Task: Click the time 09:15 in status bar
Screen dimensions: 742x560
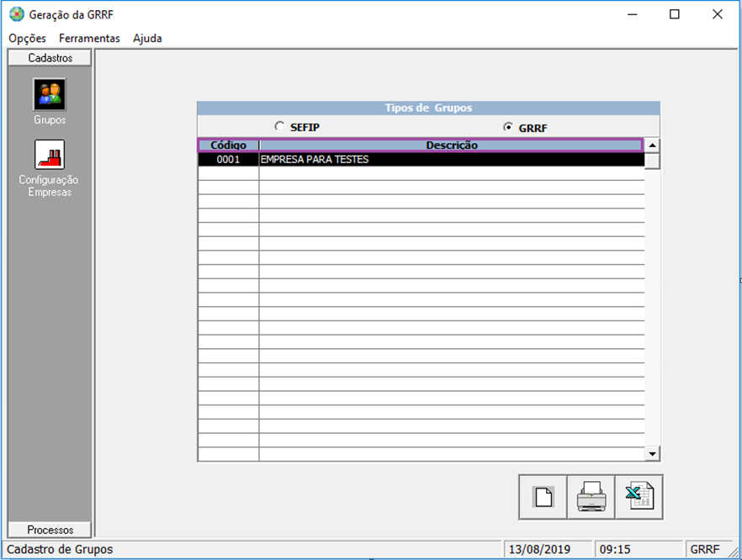Action: [x=615, y=550]
